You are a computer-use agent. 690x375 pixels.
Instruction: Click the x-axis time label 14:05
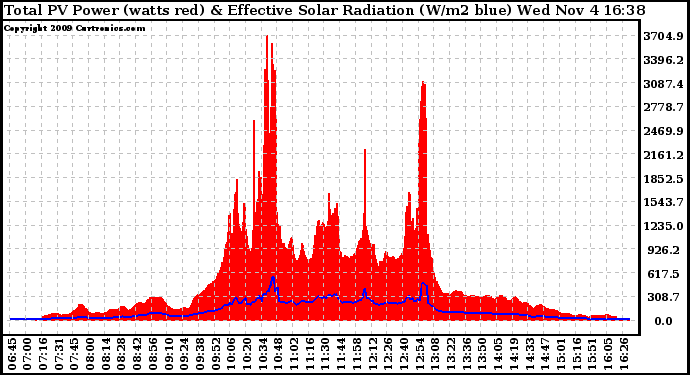point(498,354)
